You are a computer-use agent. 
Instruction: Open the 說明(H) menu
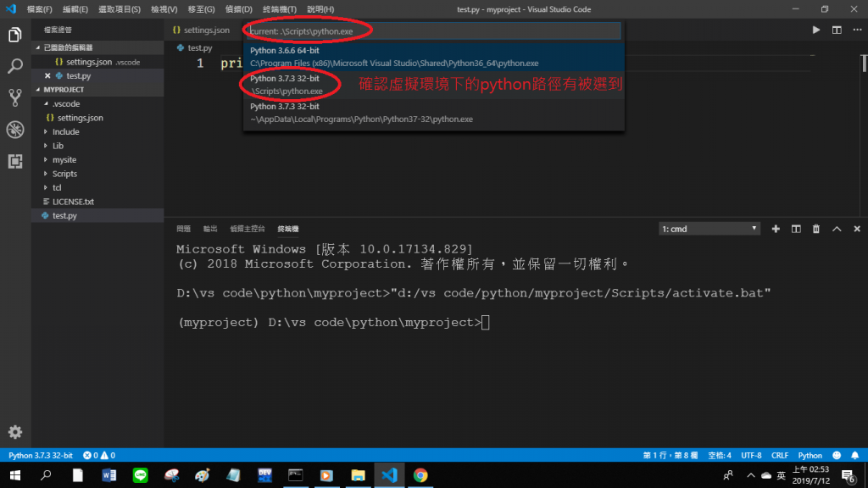click(x=320, y=9)
